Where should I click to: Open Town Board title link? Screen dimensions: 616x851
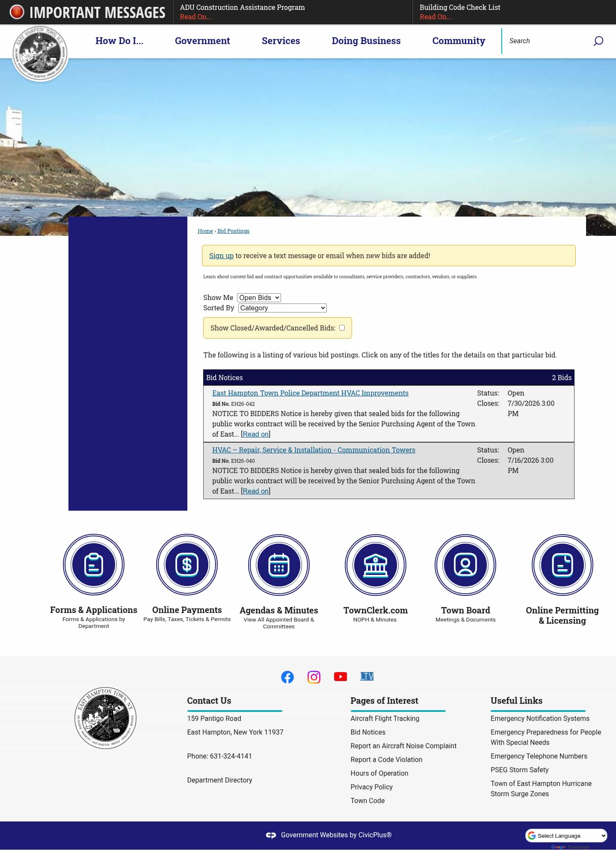(x=465, y=610)
